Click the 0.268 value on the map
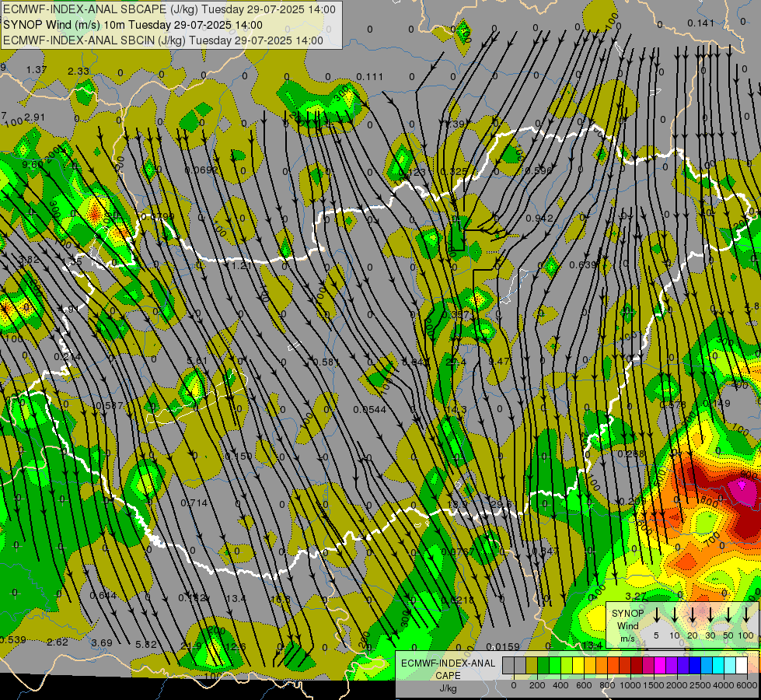This screenshot has width=761, height=700. [x=631, y=453]
